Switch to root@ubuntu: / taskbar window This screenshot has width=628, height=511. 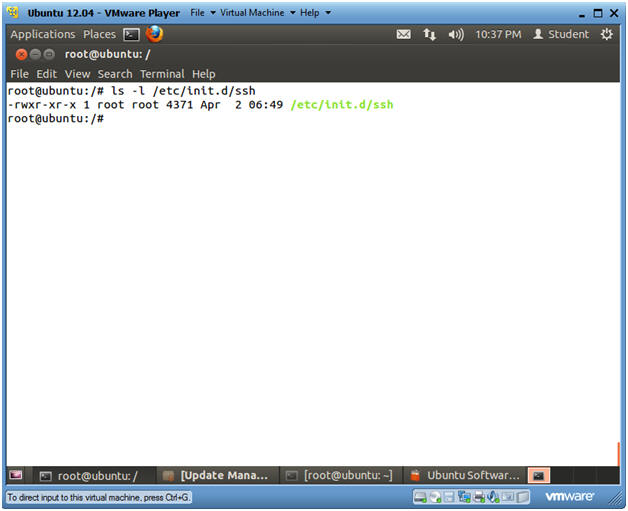(94, 476)
